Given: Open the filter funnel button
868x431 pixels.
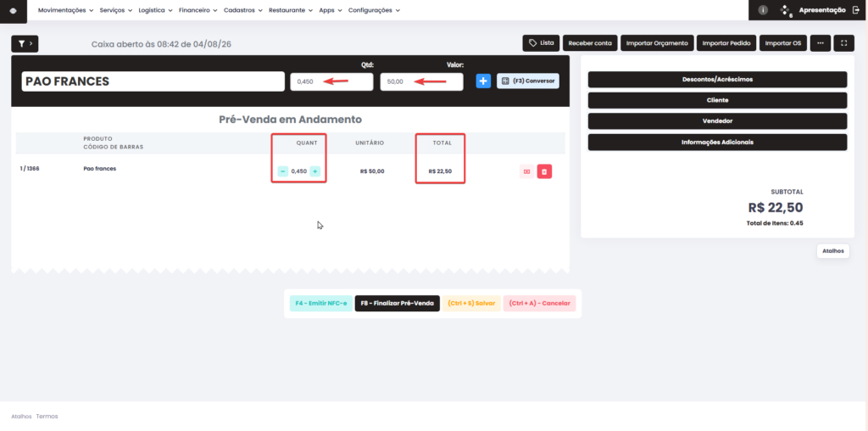Looking at the screenshot, I should point(25,43).
